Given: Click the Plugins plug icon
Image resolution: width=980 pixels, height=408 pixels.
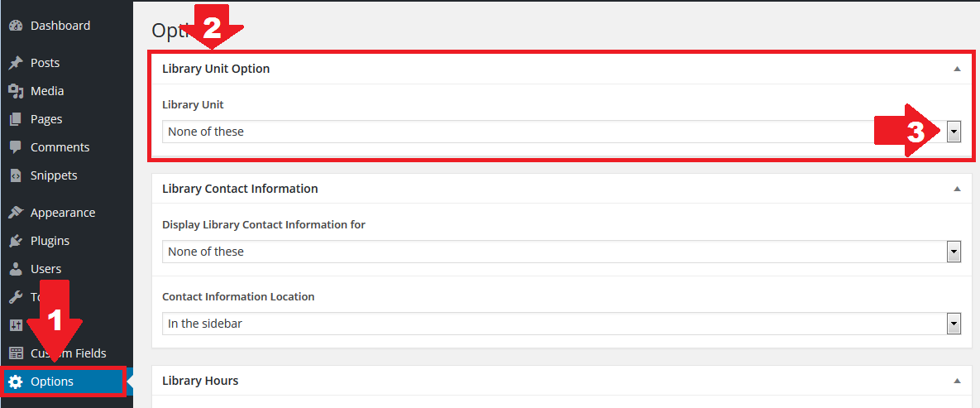Looking at the screenshot, I should 15,241.
